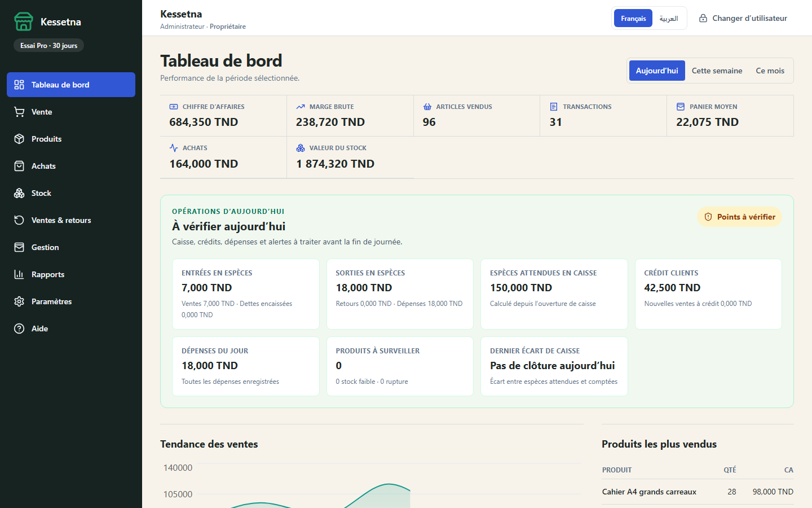Click the Administrateur · Propriétaire role text
This screenshot has width=812, height=508.
coord(203,27)
